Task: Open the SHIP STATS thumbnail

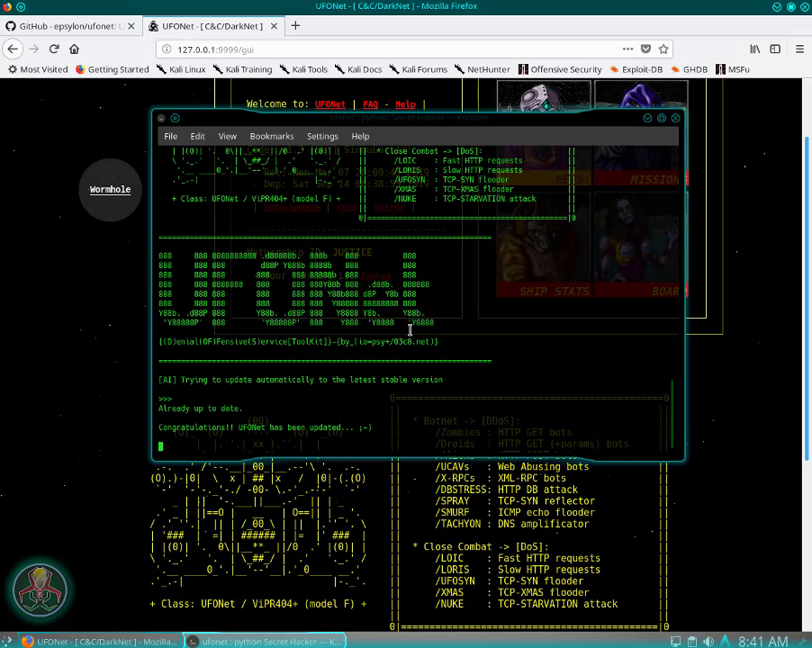Action: tap(543, 246)
